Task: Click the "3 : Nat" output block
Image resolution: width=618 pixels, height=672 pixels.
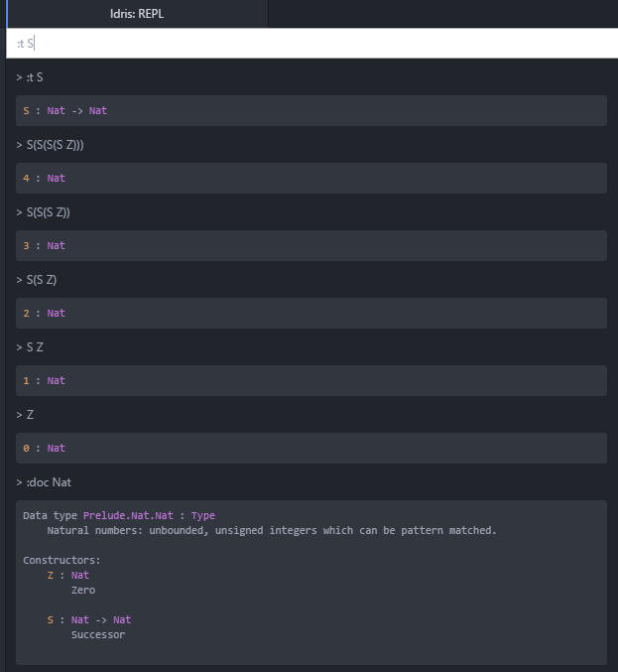Action: (x=310, y=245)
